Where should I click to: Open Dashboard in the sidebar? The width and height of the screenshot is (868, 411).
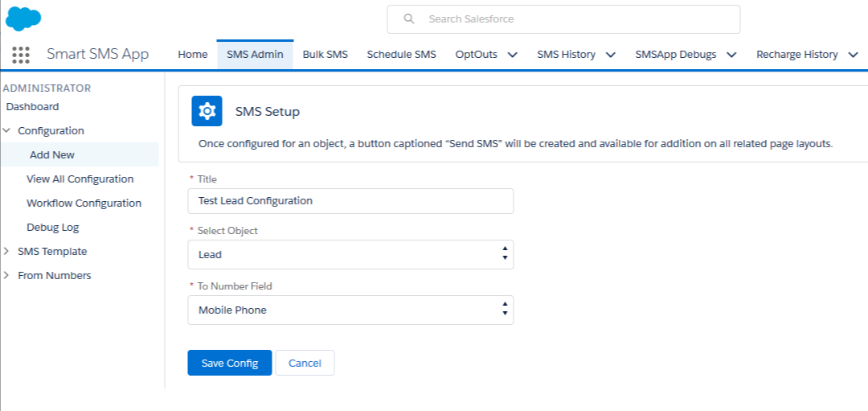coord(33,106)
